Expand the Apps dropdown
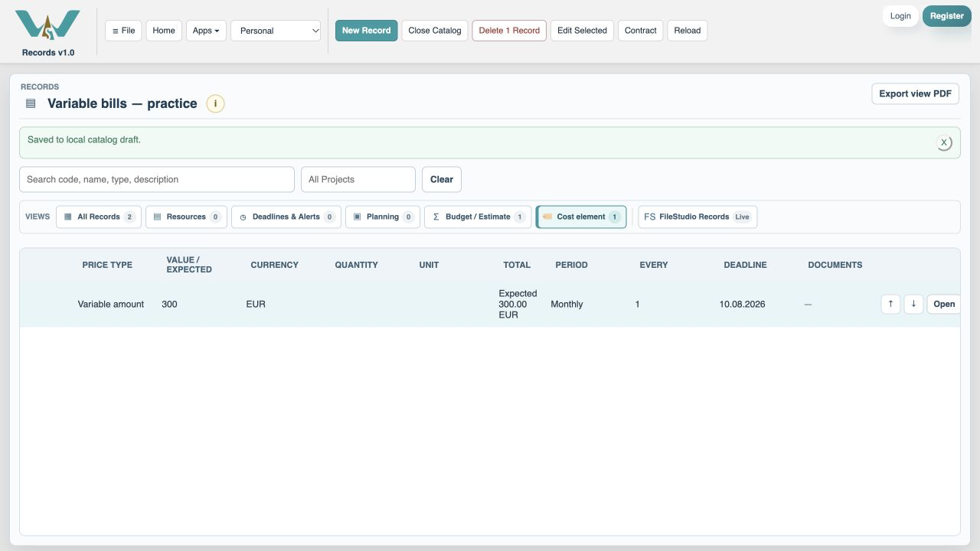The image size is (980, 551). (206, 31)
